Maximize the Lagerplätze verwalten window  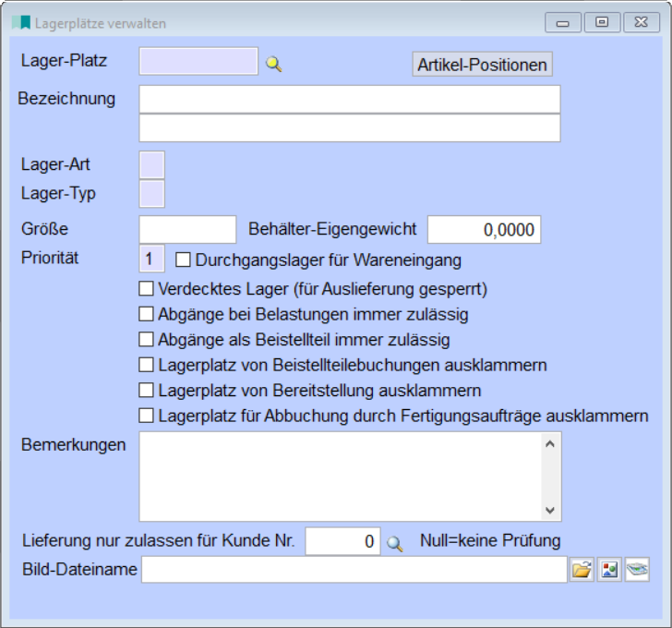pos(602,22)
